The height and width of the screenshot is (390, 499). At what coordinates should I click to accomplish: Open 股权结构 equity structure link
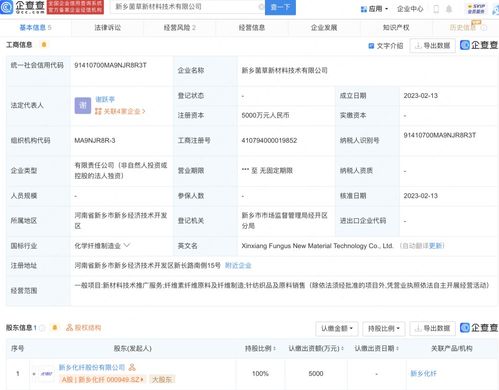coord(84,328)
